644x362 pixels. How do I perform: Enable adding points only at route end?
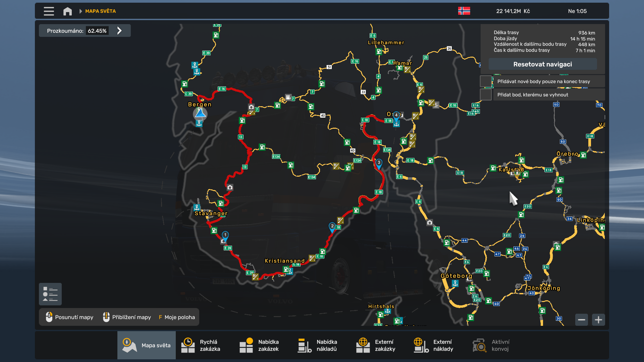pyautogui.click(x=486, y=81)
